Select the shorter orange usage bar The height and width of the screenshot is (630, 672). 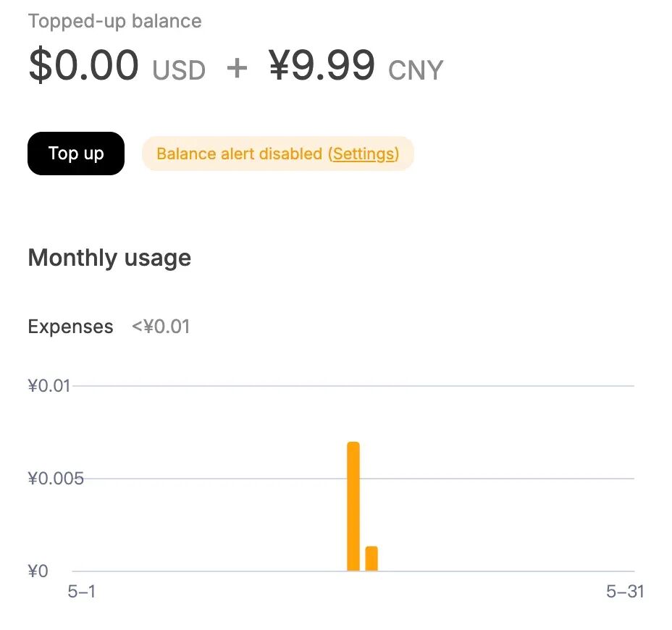pyautogui.click(x=371, y=558)
